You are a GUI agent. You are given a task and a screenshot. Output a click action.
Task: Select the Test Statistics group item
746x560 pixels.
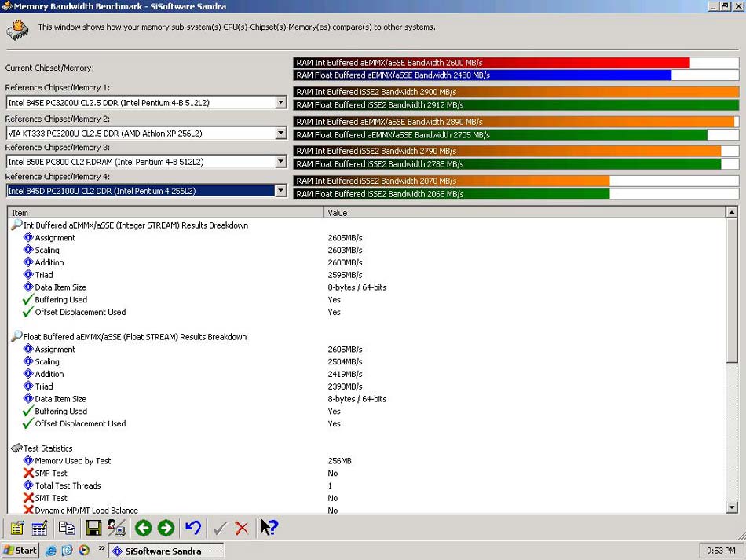(48, 448)
